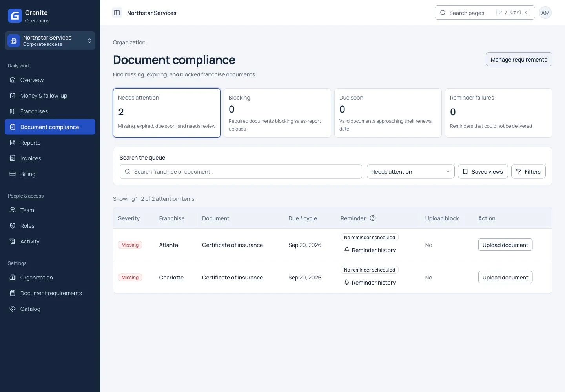Click the Severity column header

[129, 218]
